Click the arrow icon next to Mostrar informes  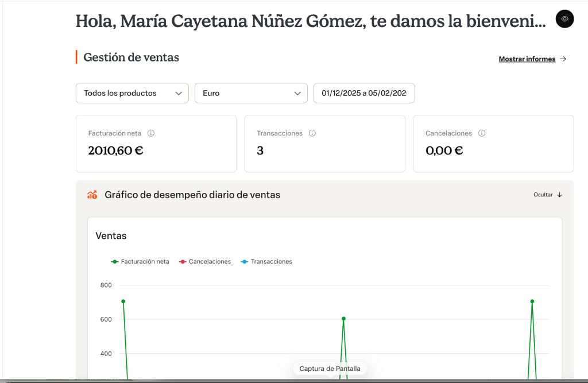click(563, 59)
